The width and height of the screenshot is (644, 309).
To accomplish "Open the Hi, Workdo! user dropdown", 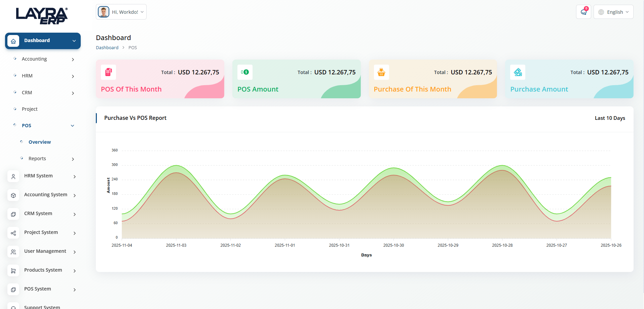I will pyautogui.click(x=121, y=12).
